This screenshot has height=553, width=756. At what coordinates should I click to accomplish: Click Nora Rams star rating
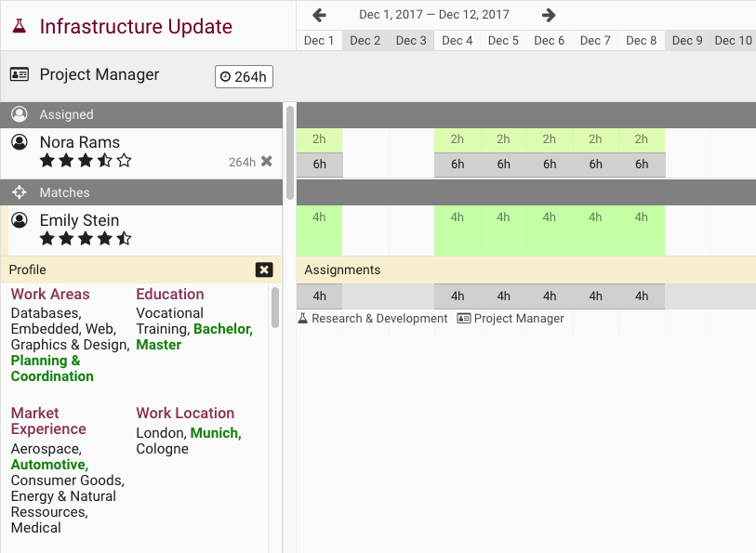(86, 161)
